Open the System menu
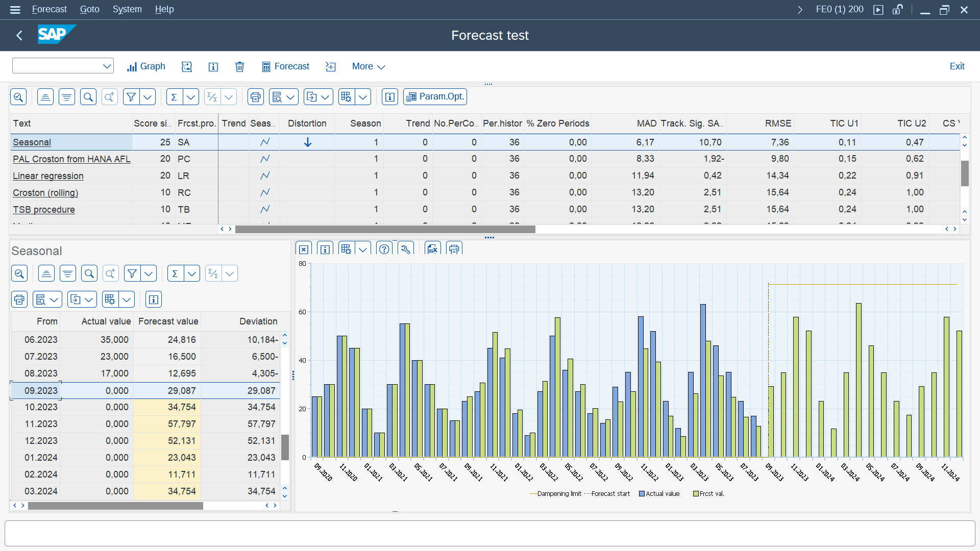980x551 pixels. 127,9
